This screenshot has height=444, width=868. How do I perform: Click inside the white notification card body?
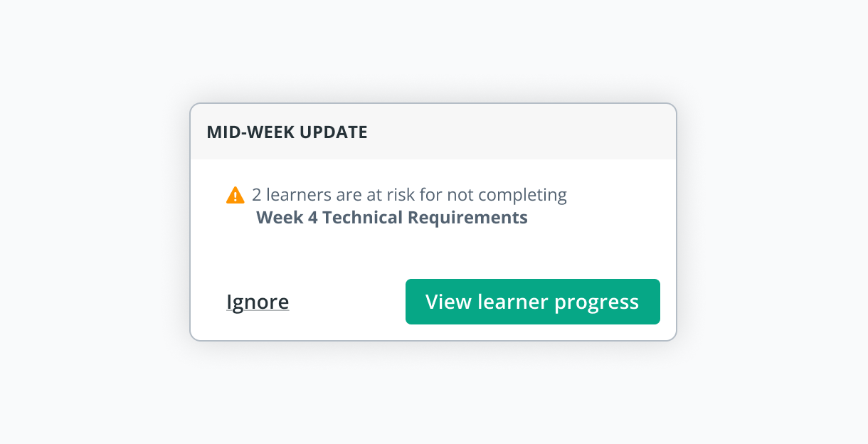433,253
